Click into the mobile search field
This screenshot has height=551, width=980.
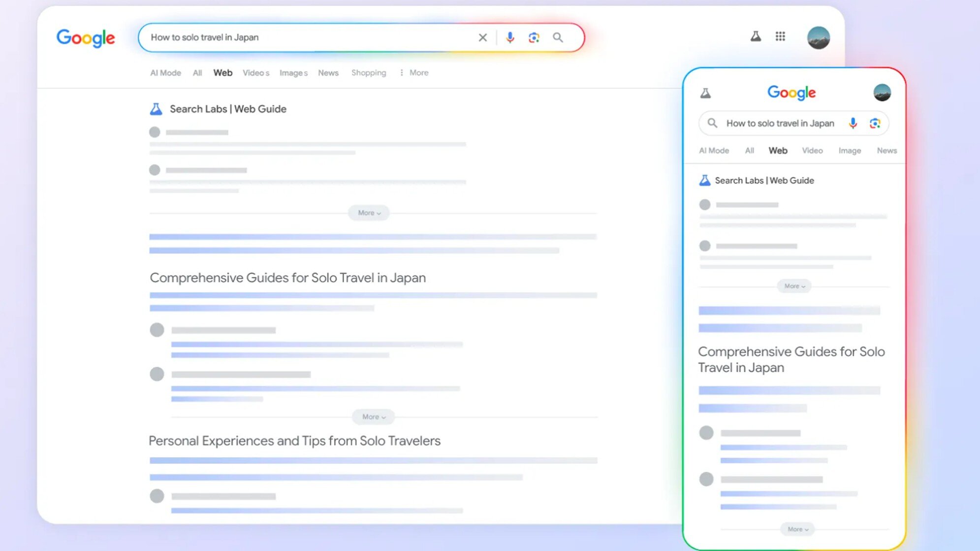coord(780,123)
